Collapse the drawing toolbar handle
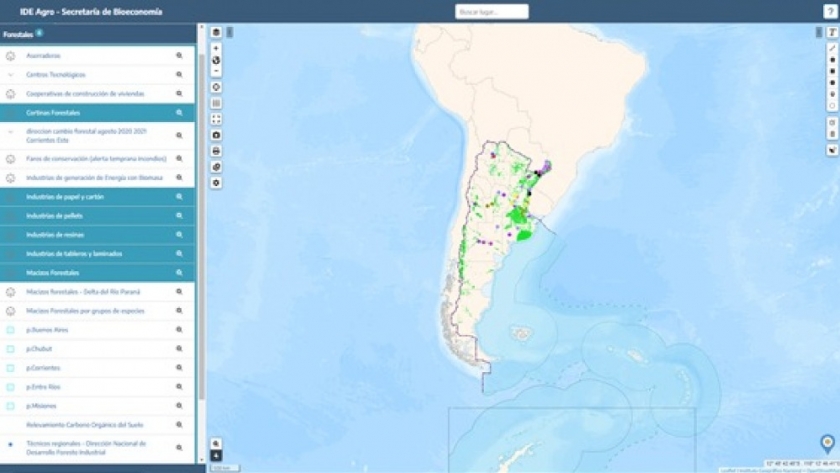 (819, 33)
